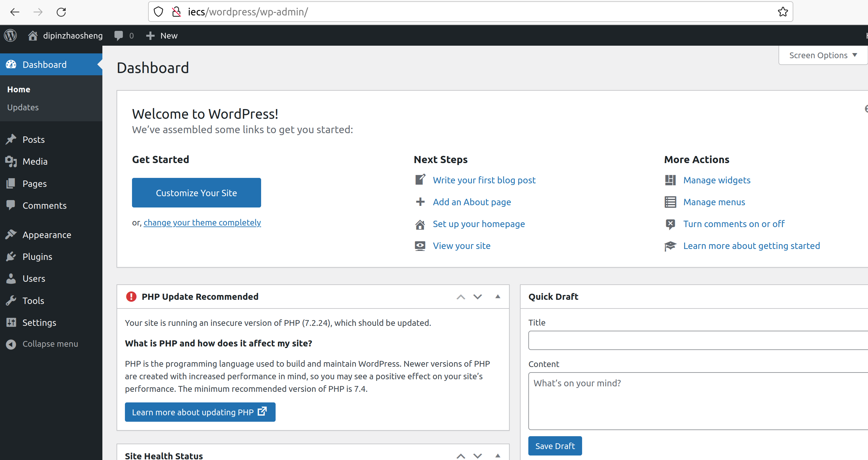Open the Plugins menu in sidebar
Image resolution: width=868 pixels, height=460 pixels.
(x=37, y=257)
